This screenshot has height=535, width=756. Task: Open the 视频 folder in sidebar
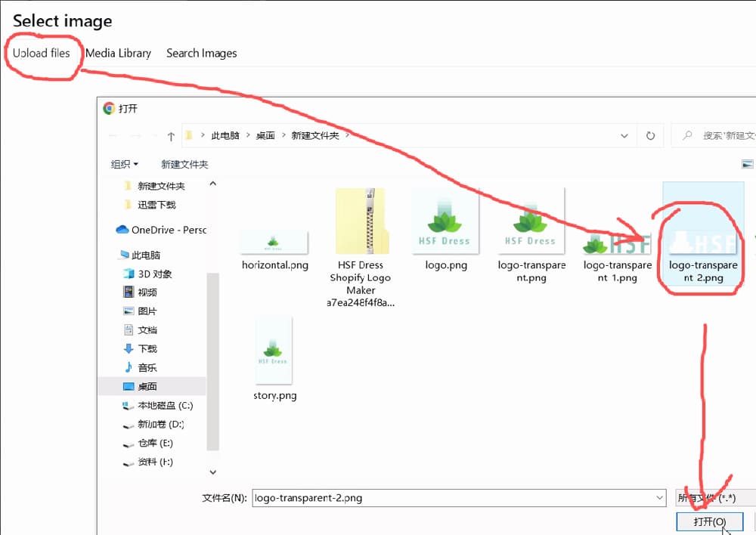click(x=141, y=292)
